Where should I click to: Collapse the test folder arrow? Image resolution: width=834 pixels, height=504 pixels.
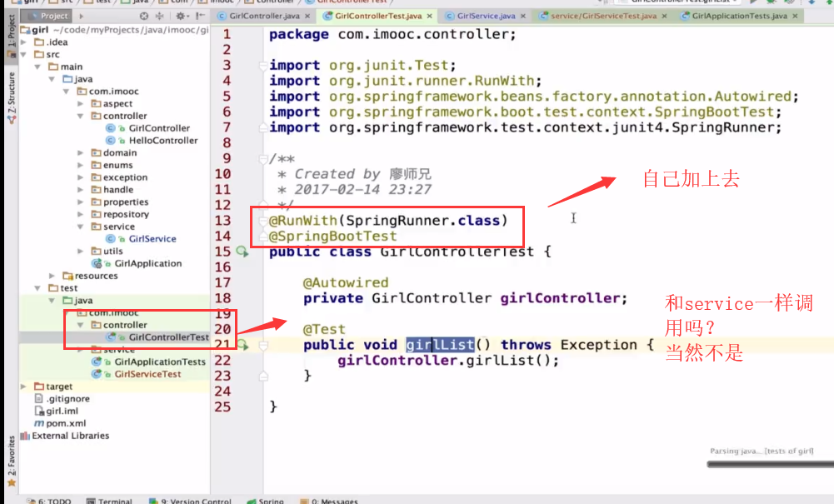37,287
